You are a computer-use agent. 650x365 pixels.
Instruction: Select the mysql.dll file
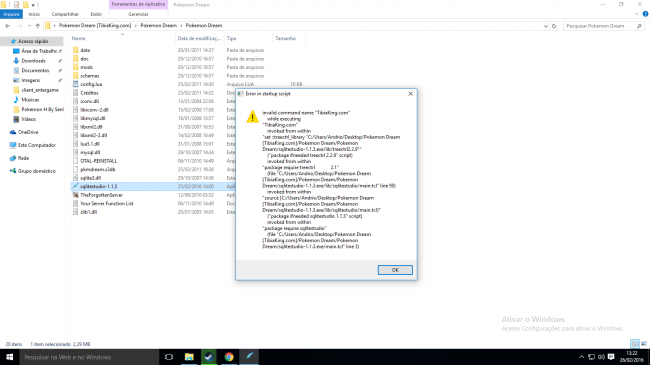click(x=90, y=152)
